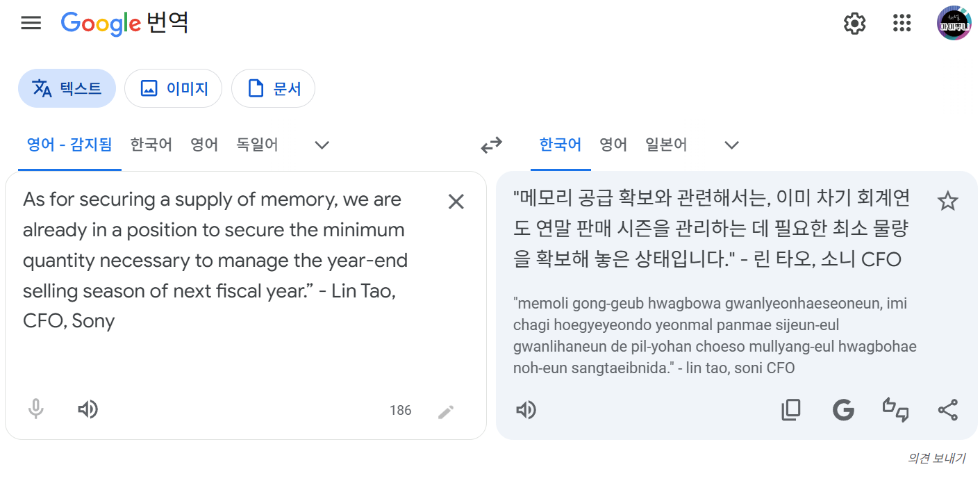
Task: Expand the target language list
Action: tap(731, 145)
